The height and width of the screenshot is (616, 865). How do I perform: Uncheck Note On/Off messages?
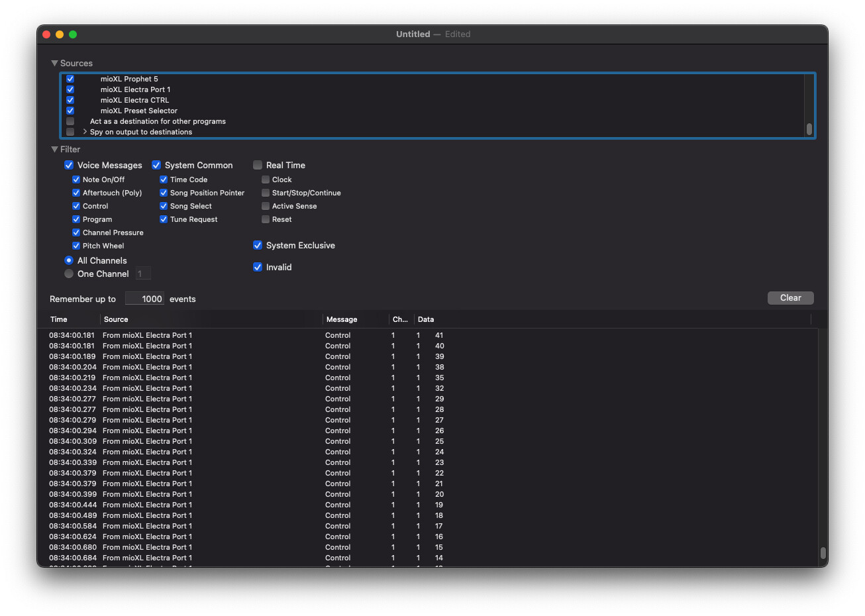coord(76,180)
